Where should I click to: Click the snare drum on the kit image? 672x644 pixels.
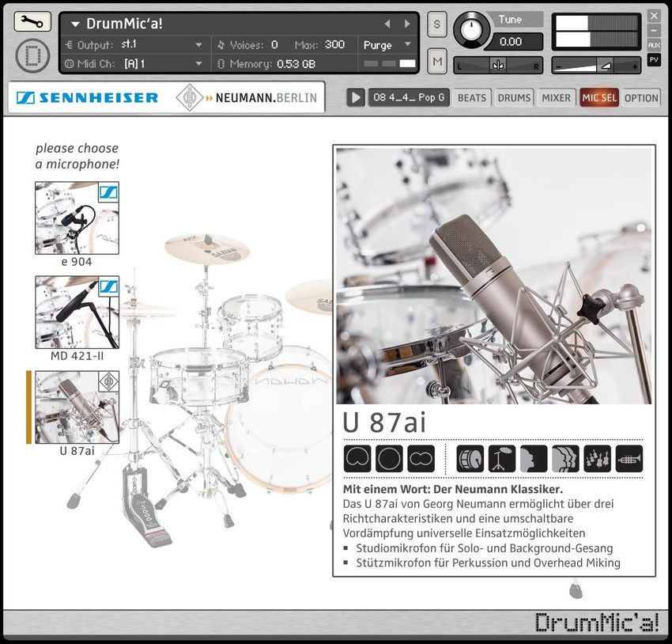pyautogui.click(x=199, y=377)
